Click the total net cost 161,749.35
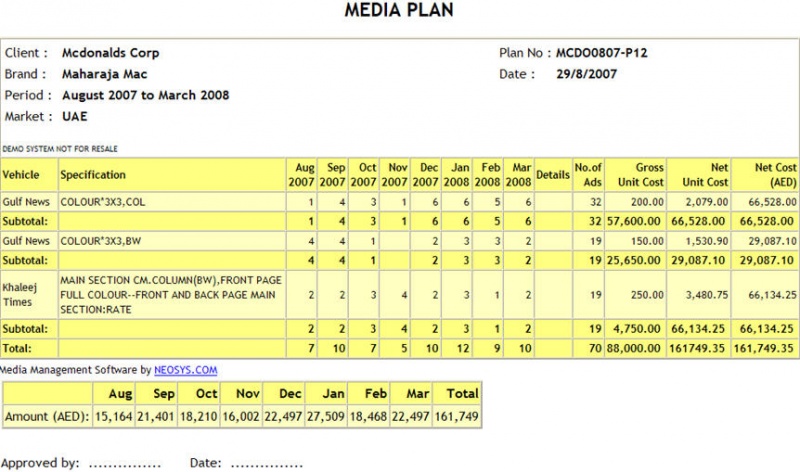 tap(764, 349)
